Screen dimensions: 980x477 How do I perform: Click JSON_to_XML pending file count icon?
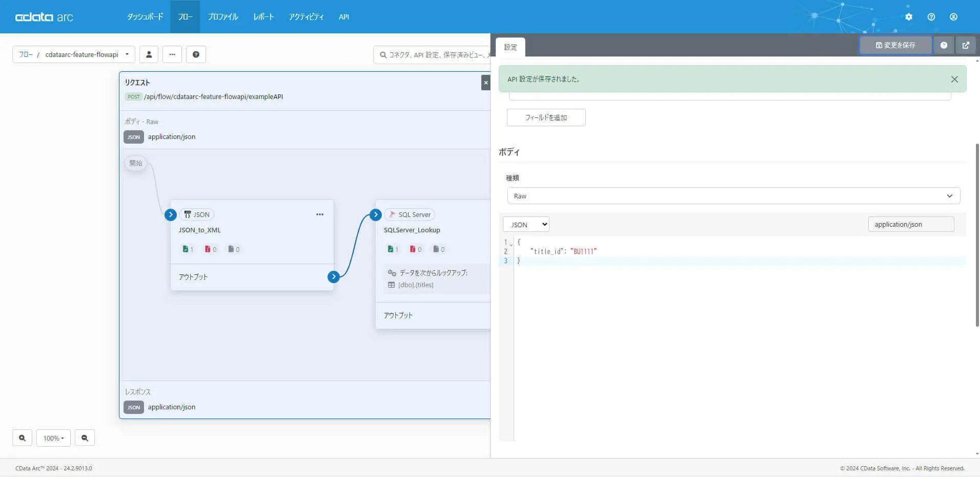coord(231,249)
